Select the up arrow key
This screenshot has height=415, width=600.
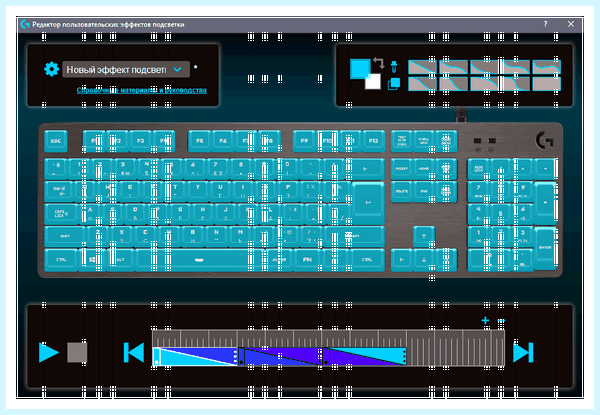pyautogui.click(x=424, y=236)
